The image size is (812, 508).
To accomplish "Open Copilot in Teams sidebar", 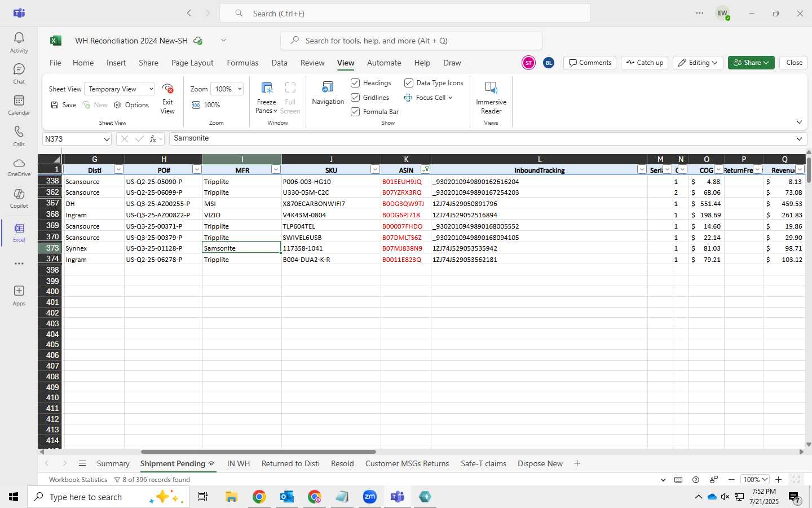I will 19,198.
